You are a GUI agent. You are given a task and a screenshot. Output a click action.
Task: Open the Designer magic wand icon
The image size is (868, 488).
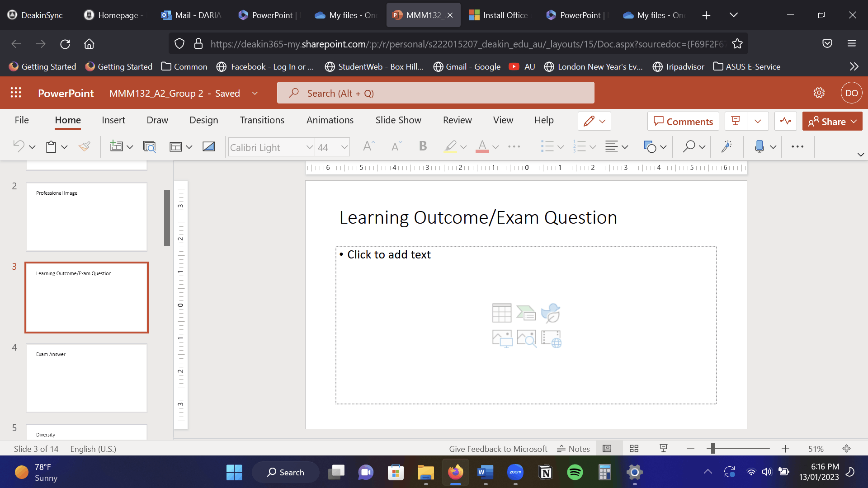726,146
